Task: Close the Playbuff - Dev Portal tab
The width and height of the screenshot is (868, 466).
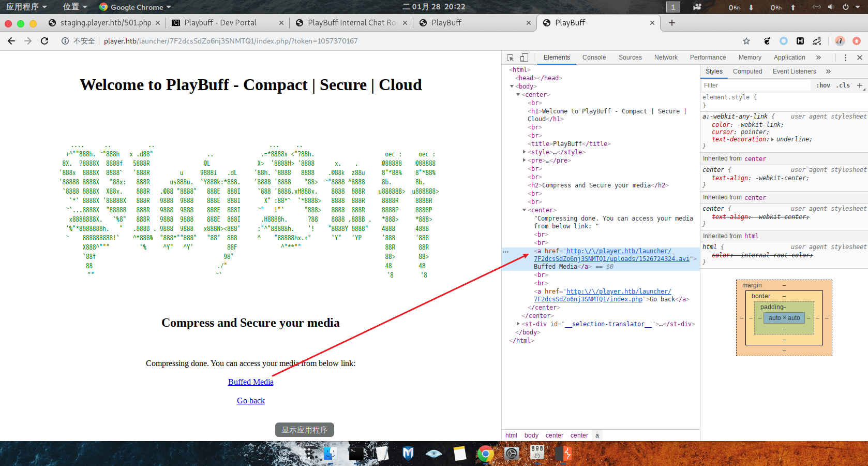Action: (281, 23)
